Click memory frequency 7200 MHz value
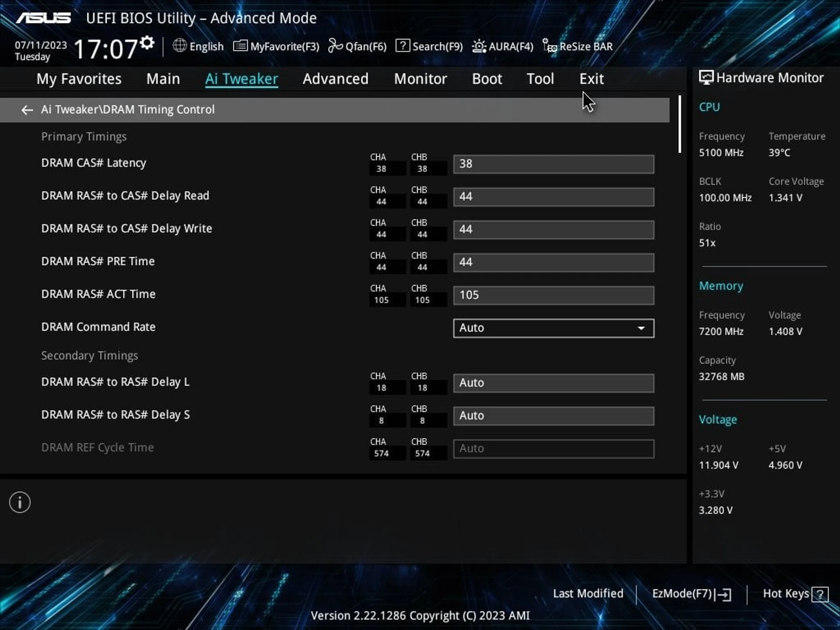 point(721,332)
